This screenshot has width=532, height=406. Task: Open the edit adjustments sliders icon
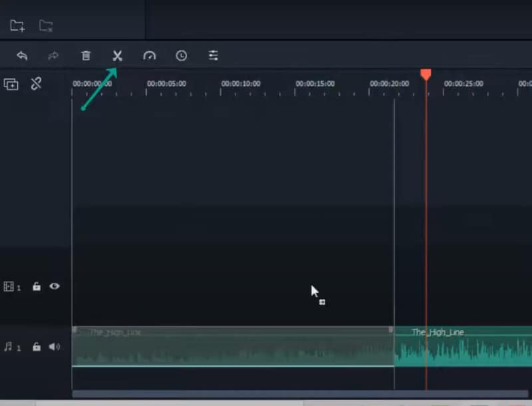click(213, 55)
